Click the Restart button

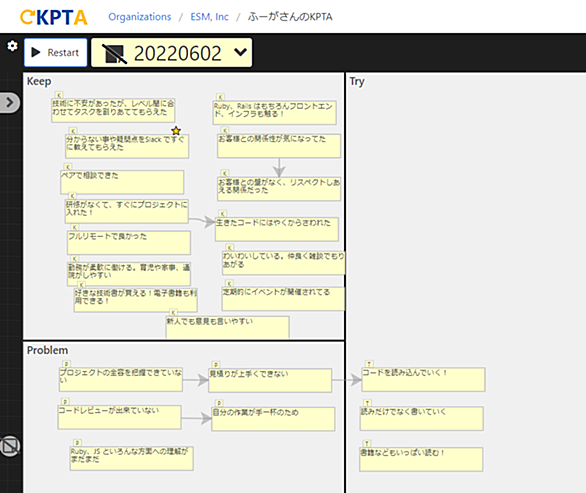click(56, 53)
